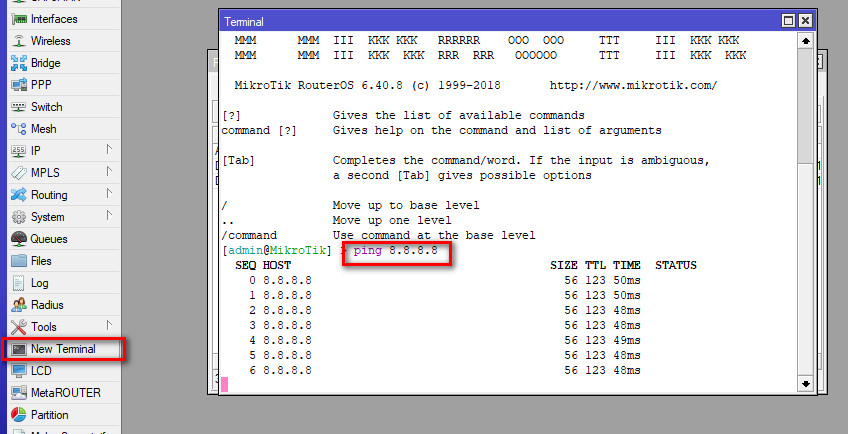
Task: Expand the Routing submenu arrow
Action: (x=109, y=194)
